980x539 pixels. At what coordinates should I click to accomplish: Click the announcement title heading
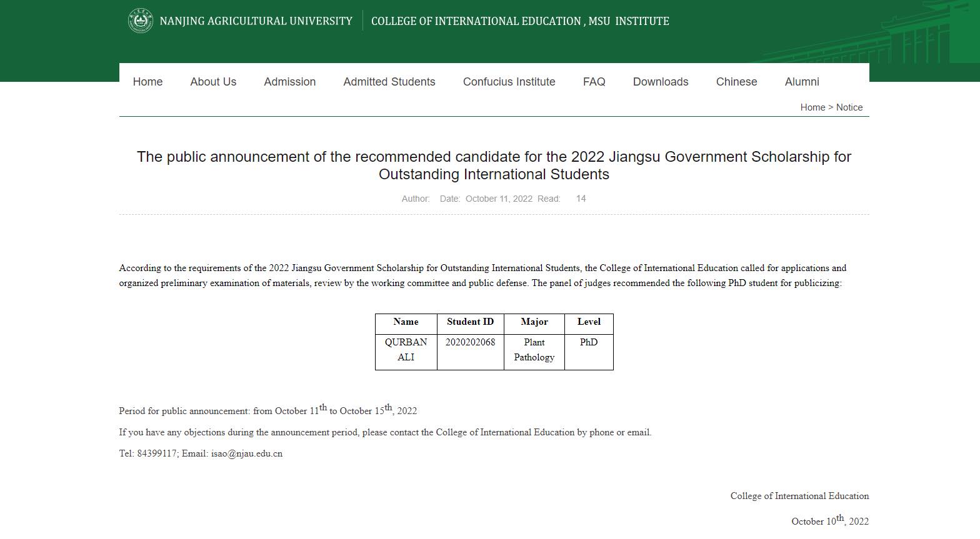(x=494, y=166)
